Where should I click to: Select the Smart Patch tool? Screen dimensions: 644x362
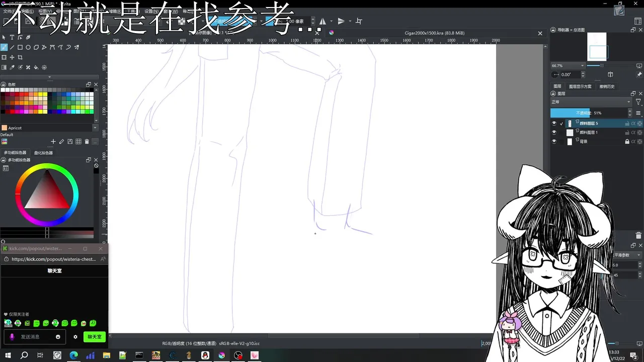click(28, 67)
